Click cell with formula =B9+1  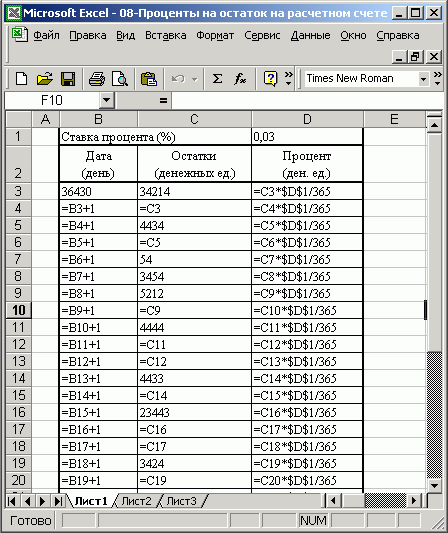point(98,310)
